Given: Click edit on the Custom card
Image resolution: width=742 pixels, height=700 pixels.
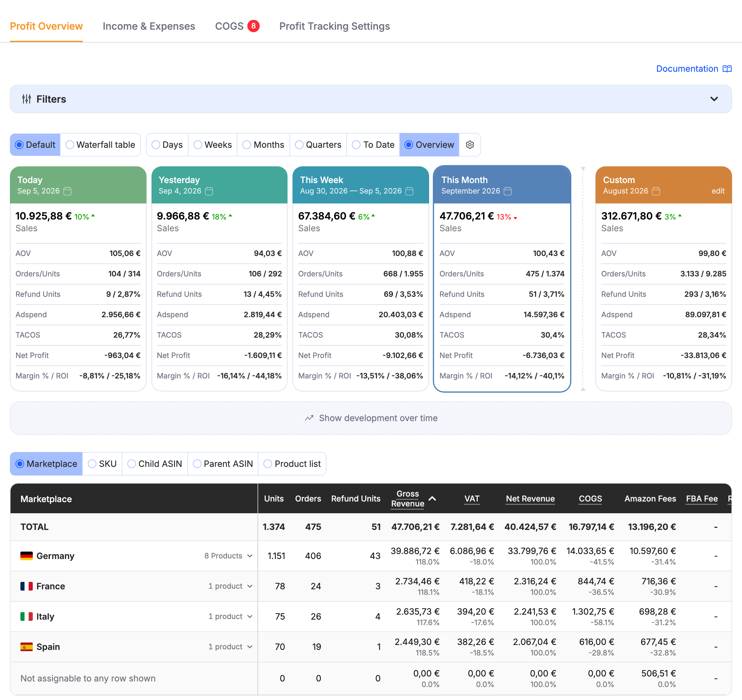Looking at the screenshot, I should click(718, 191).
